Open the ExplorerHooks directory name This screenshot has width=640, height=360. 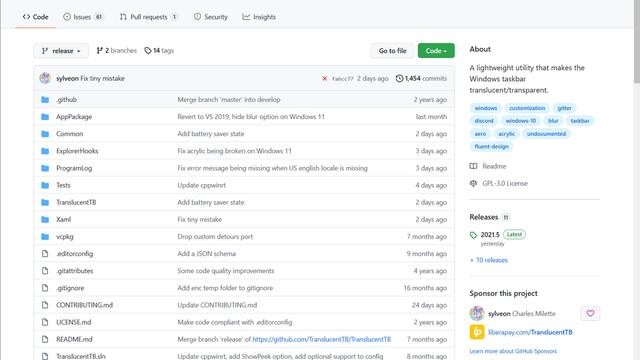point(77,151)
